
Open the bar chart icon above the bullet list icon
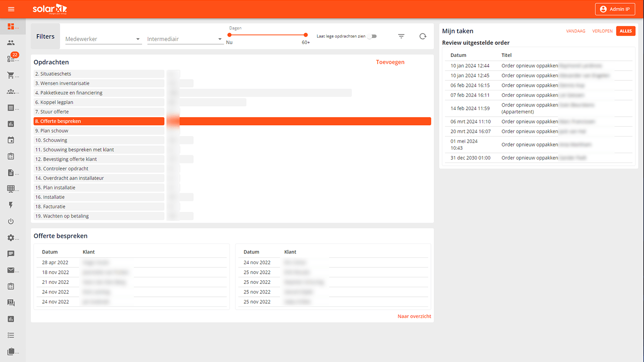11,319
